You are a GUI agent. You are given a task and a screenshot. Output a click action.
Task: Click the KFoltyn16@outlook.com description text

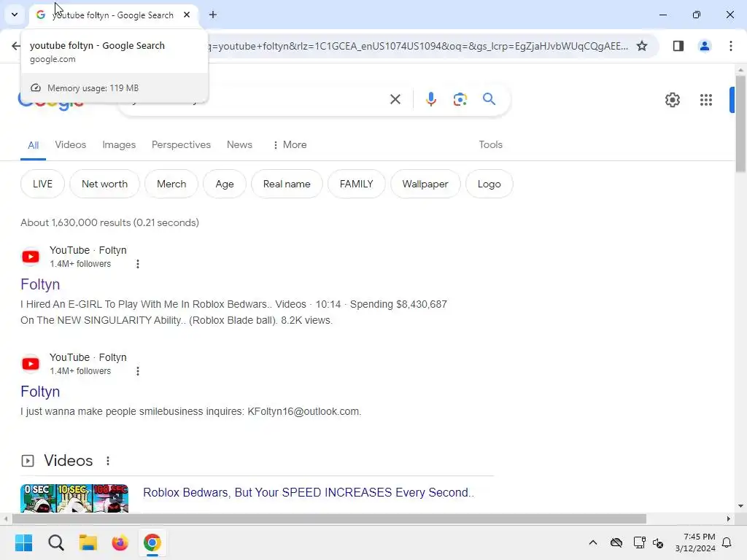(x=190, y=411)
